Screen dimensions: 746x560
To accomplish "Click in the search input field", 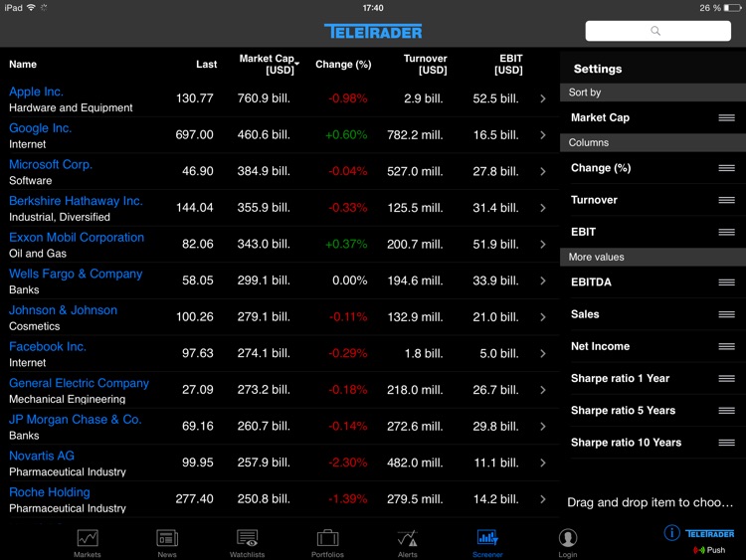I will [x=658, y=31].
